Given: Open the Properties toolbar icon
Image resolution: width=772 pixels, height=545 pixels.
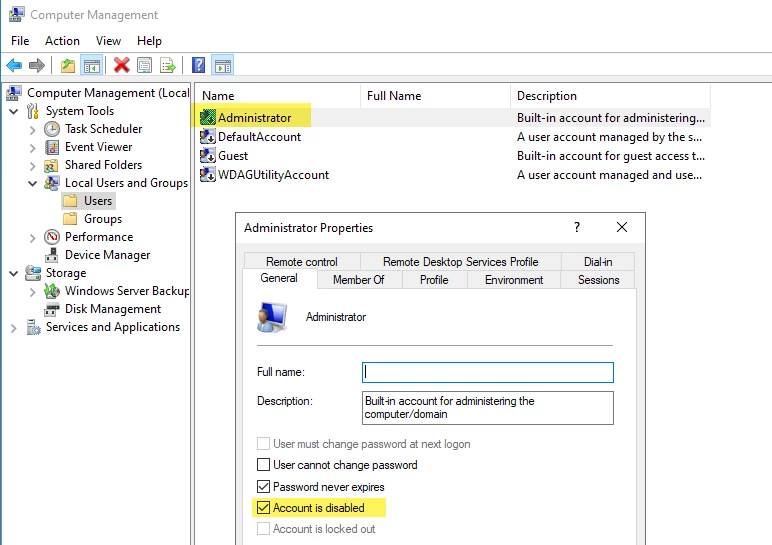Looking at the screenshot, I should click(144, 65).
